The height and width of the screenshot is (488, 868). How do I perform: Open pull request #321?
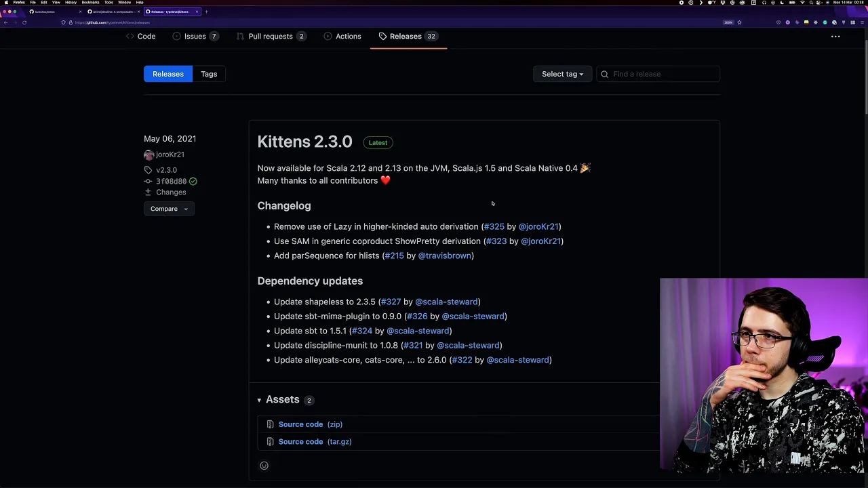click(413, 346)
